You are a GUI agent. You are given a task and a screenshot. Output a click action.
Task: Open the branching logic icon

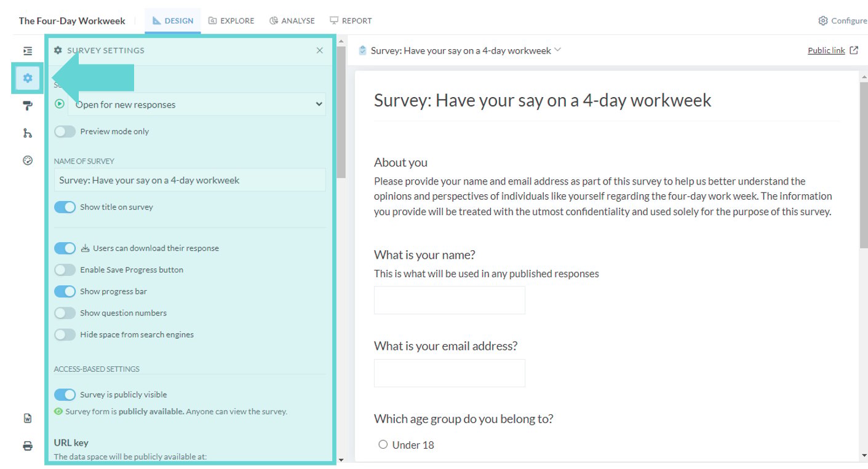click(x=28, y=133)
